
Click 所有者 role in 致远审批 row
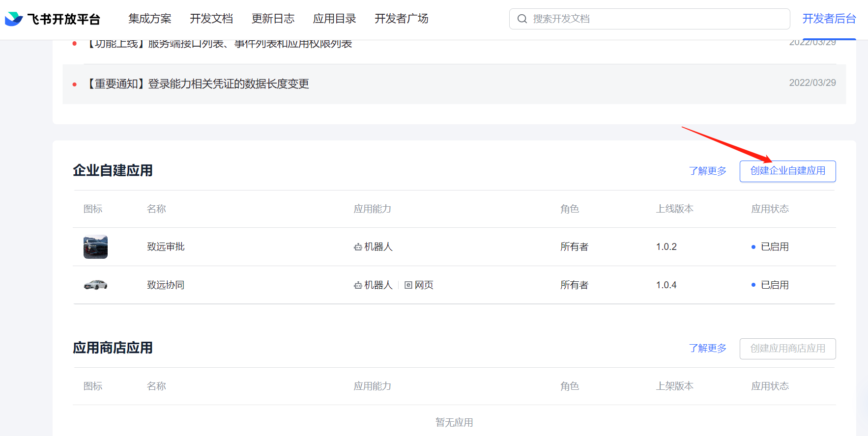pyautogui.click(x=574, y=246)
